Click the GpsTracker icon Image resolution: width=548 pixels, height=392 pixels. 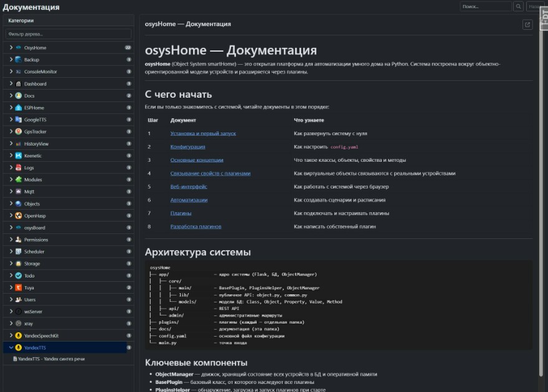(x=19, y=131)
